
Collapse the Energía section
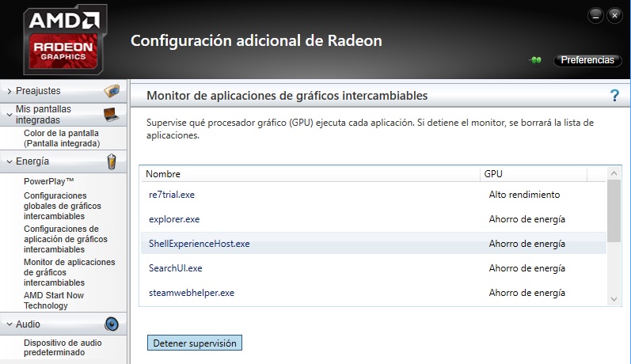(x=10, y=161)
